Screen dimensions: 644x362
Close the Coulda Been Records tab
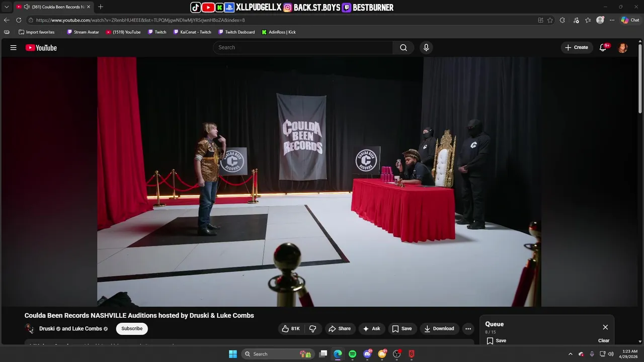coord(89,7)
